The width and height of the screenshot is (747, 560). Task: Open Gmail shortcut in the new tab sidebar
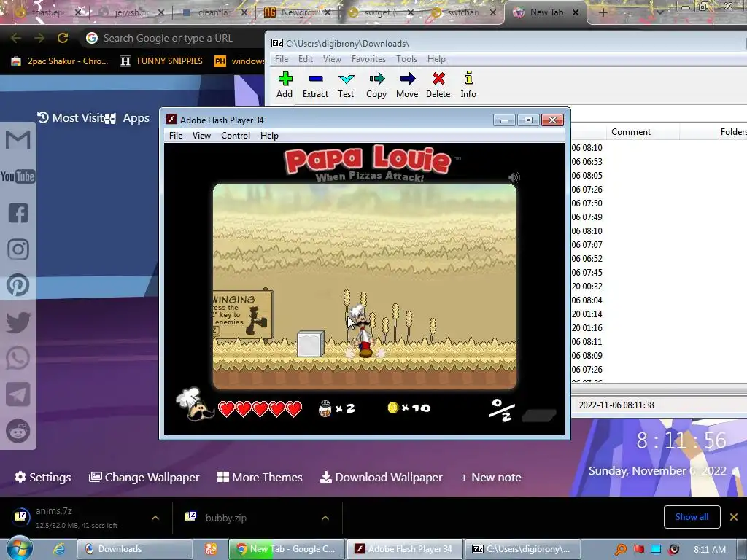click(18, 140)
